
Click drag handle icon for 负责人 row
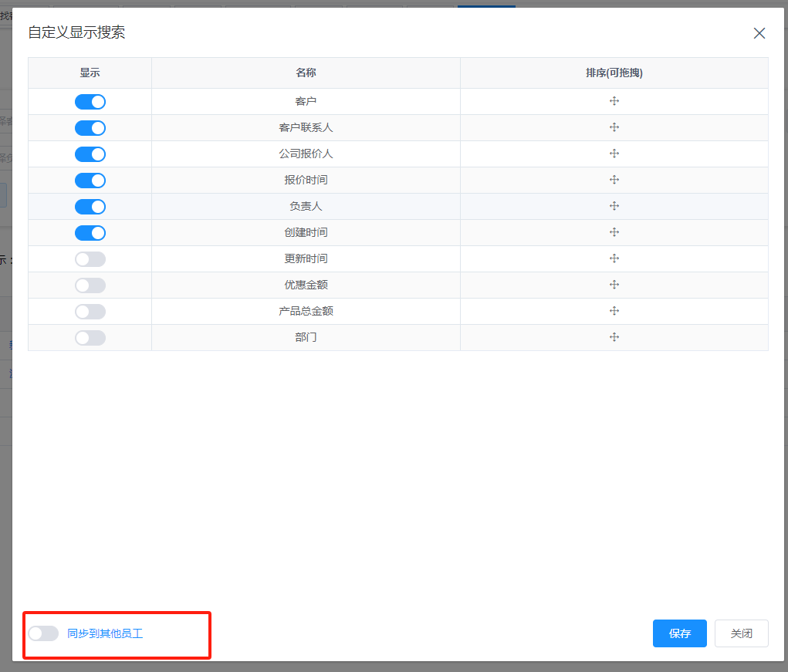pyautogui.click(x=614, y=206)
